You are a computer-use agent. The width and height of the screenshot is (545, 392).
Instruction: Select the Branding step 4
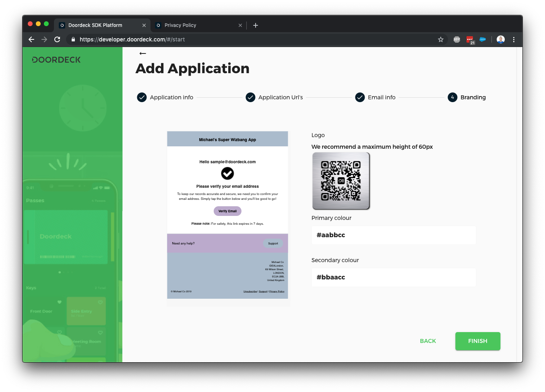click(x=467, y=97)
